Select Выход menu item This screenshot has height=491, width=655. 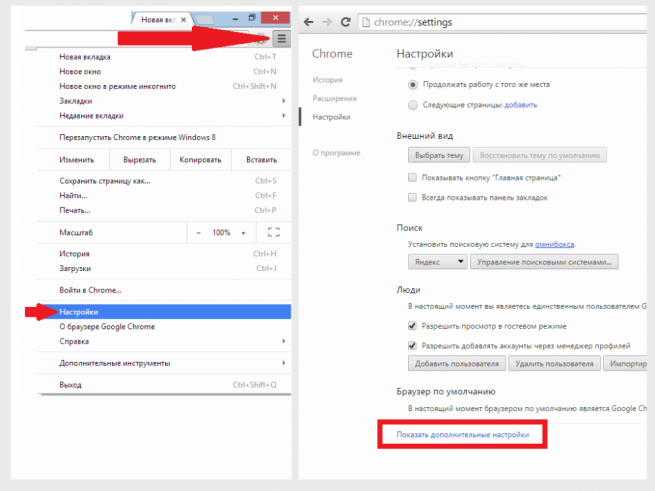[x=164, y=385]
